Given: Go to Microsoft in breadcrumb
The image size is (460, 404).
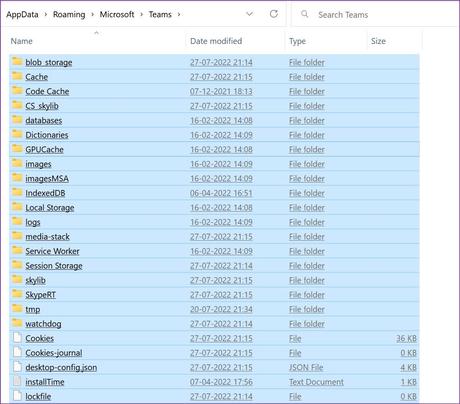Looking at the screenshot, I should coord(117,15).
